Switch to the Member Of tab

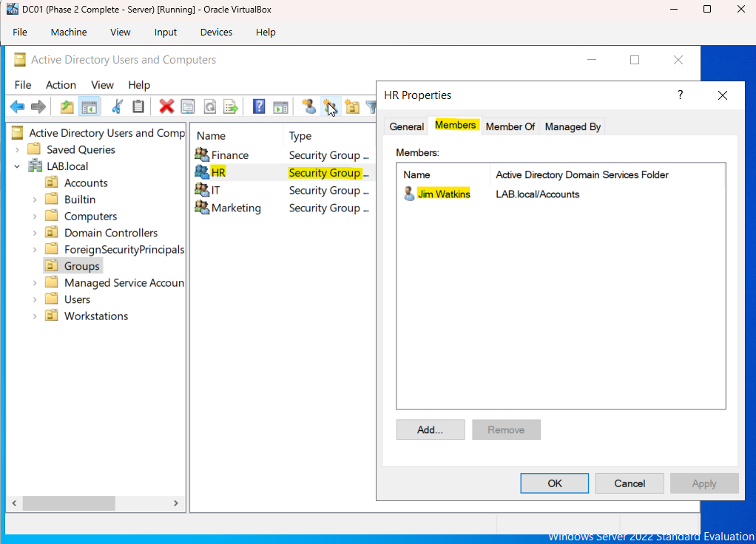pos(510,126)
